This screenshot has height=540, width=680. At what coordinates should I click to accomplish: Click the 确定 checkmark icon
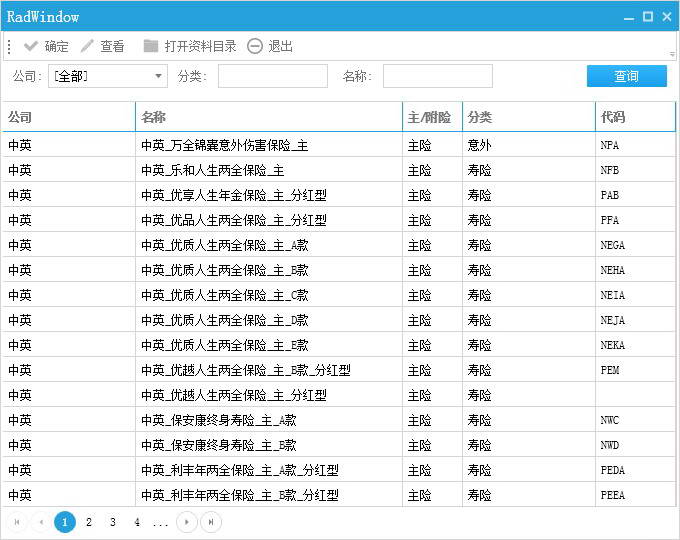[x=31, y=46]
